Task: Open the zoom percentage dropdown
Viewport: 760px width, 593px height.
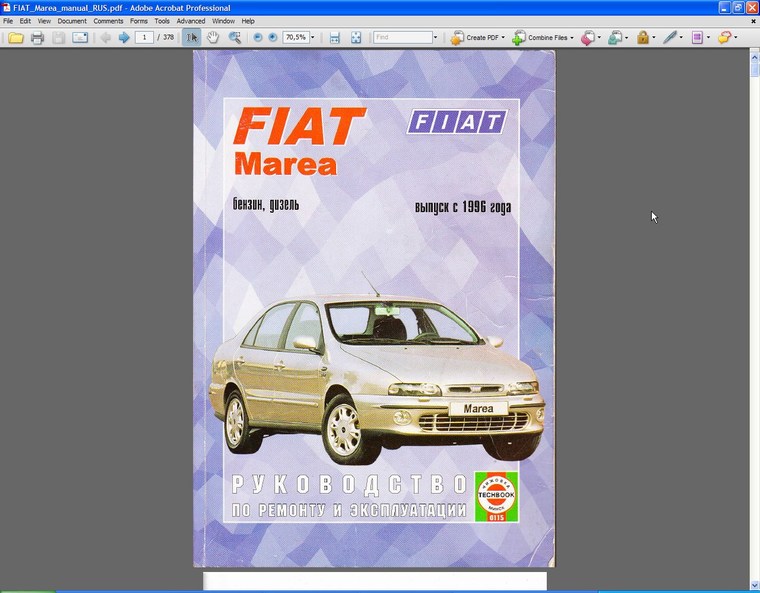Action: click(x=312, y=38)
